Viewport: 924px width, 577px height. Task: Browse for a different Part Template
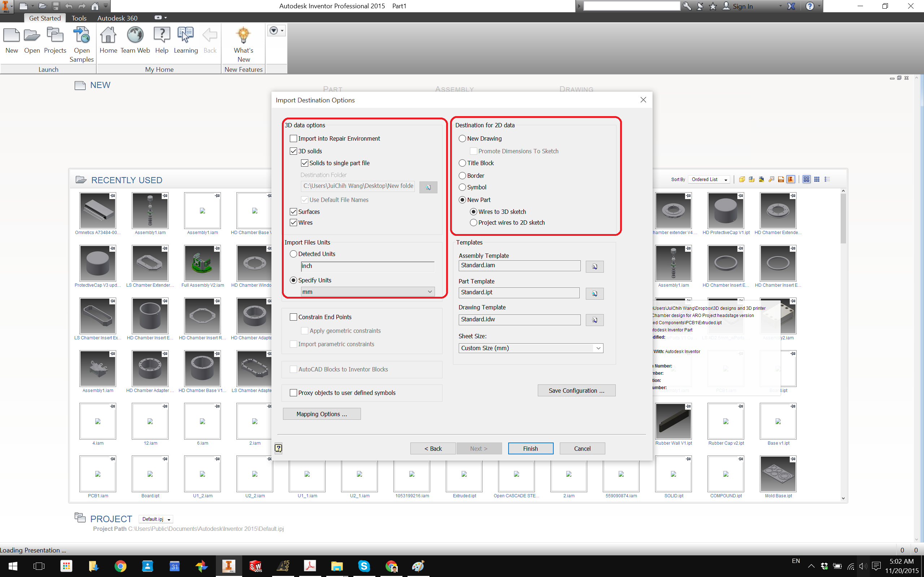594,294
